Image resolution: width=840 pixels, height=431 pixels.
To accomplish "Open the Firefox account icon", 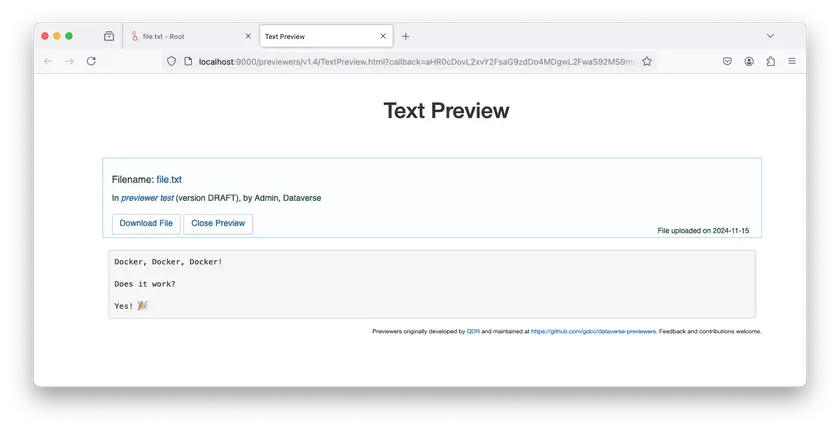I will click(x=749, y=61).
